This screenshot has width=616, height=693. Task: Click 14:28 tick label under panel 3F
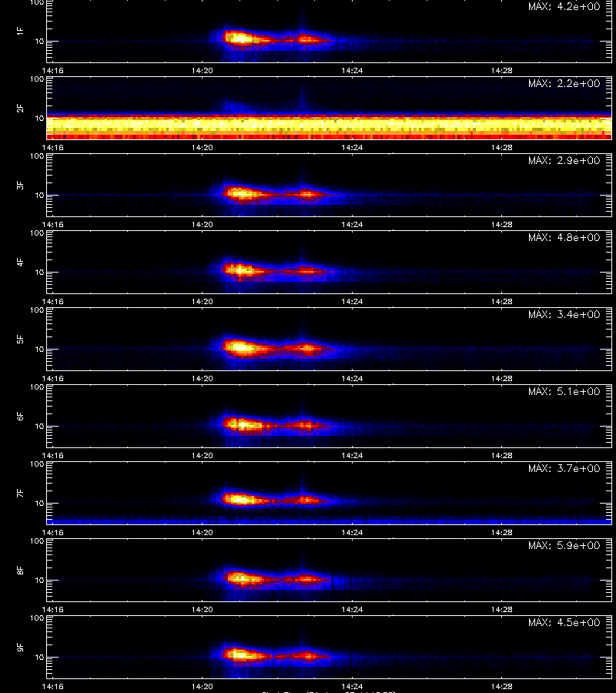click(x=501, y=224)
